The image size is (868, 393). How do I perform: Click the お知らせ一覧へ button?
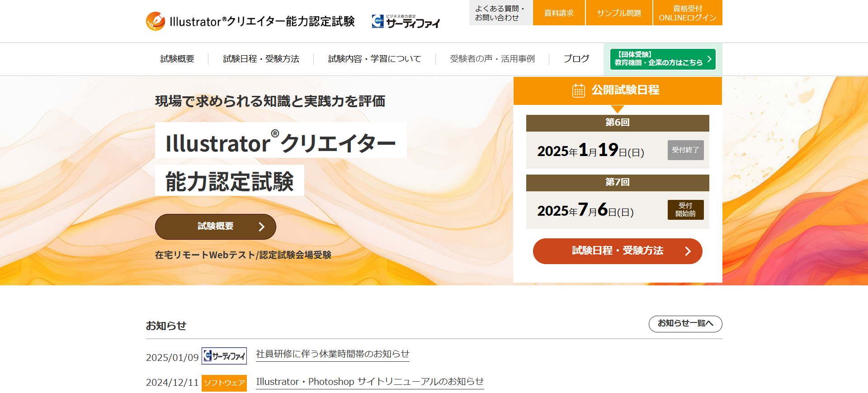tap(685, 324)
